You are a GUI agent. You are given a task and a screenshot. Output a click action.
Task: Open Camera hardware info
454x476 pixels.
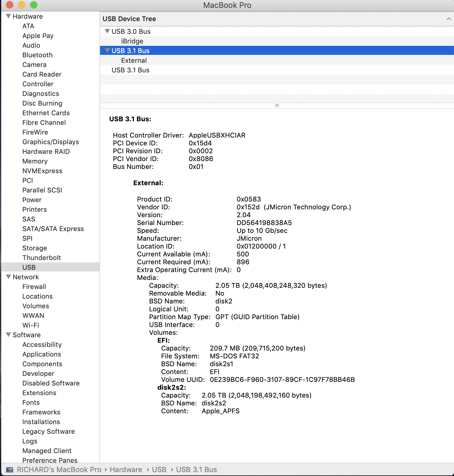click(x=34, y=65)
